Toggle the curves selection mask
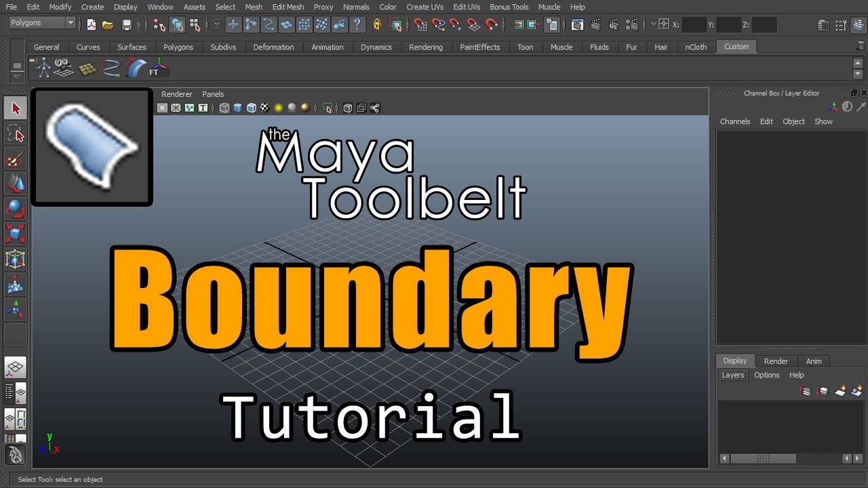Viewport: 868px width, 488px height. 269,25
